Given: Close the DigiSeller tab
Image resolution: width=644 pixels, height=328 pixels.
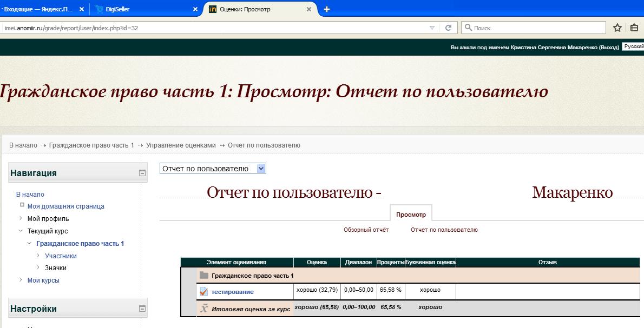Looking at the screenshot, I should point(196,9).
